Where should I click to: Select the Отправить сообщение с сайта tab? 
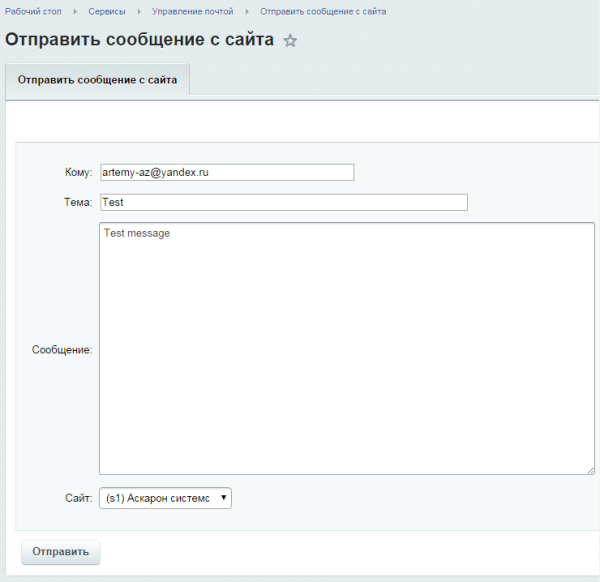pyautogui.click(x=97, y=80)
